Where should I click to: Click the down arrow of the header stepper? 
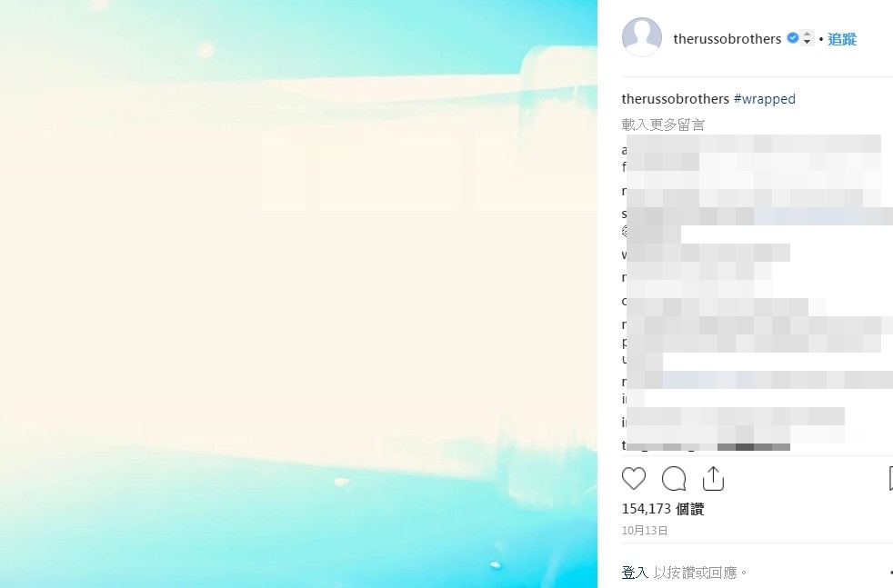(807, 42)
